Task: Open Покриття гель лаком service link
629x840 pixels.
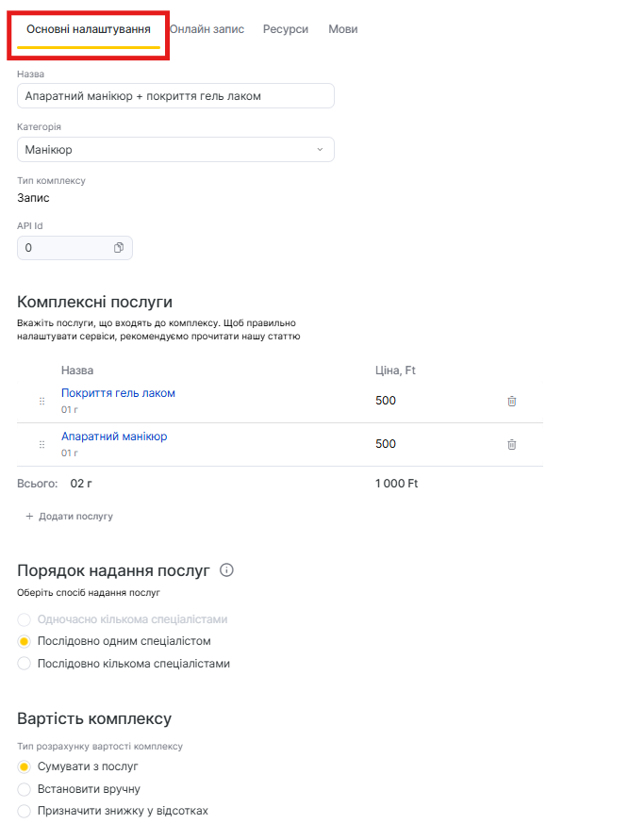Action: pyautogui.click(x=118, y=393)
